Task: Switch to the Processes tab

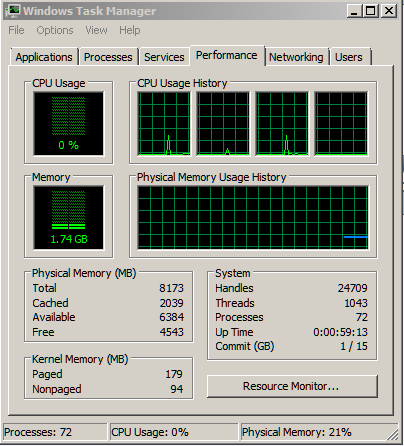Action: click(x=108, y=57)
